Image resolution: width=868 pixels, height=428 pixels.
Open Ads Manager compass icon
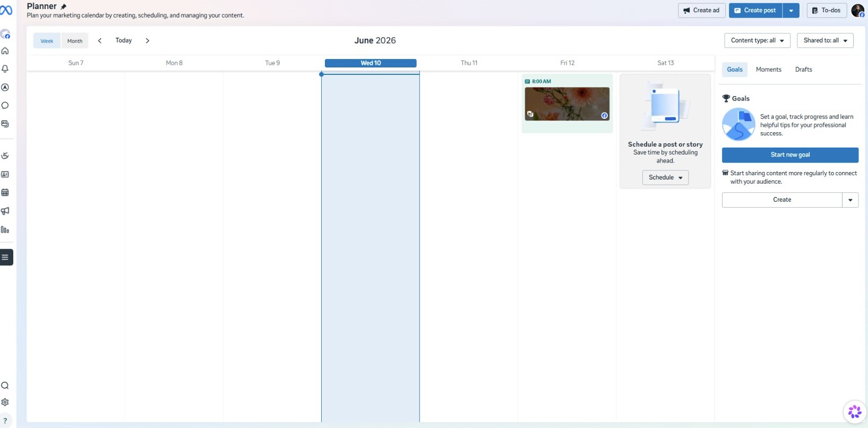pyautogui.click(x=5, y=87)
